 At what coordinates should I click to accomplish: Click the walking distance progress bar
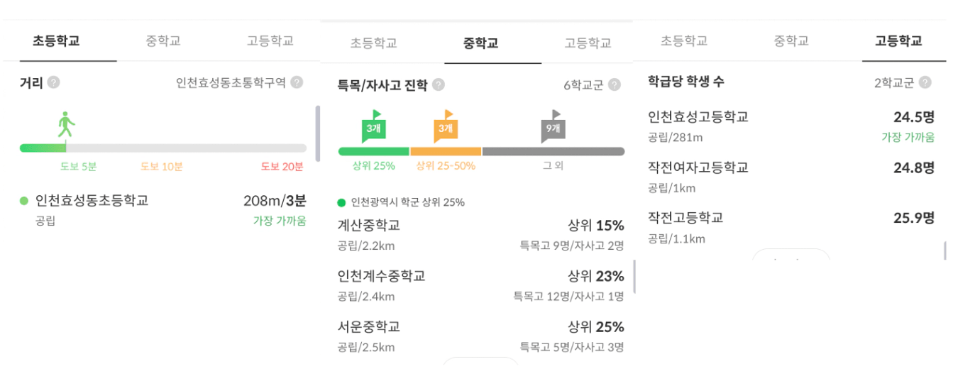163,148
